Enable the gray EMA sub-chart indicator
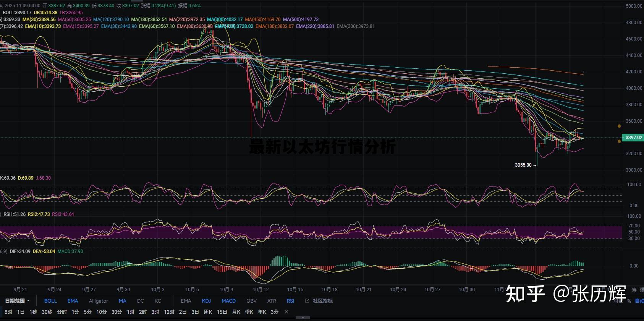The height and width of the screenshot is (321, 644). click(186, 301)
